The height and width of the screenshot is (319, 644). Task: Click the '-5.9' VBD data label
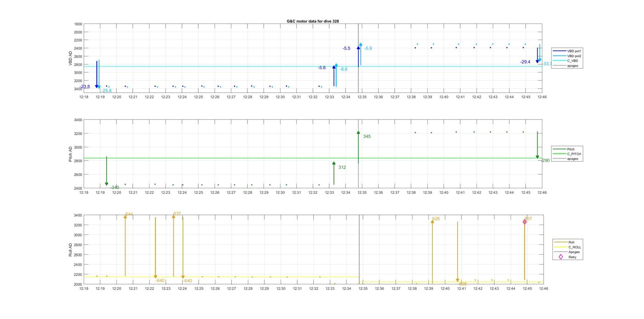[368, 48]
